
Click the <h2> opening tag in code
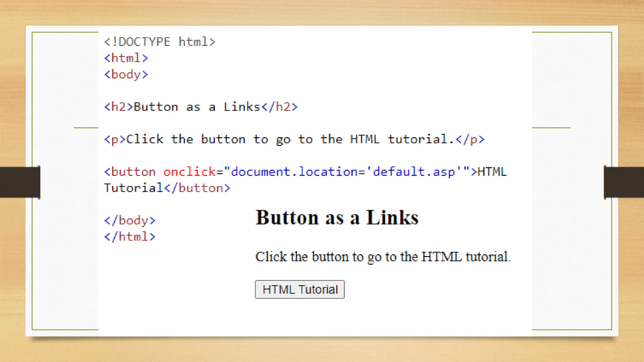click(x=119, y=107)
